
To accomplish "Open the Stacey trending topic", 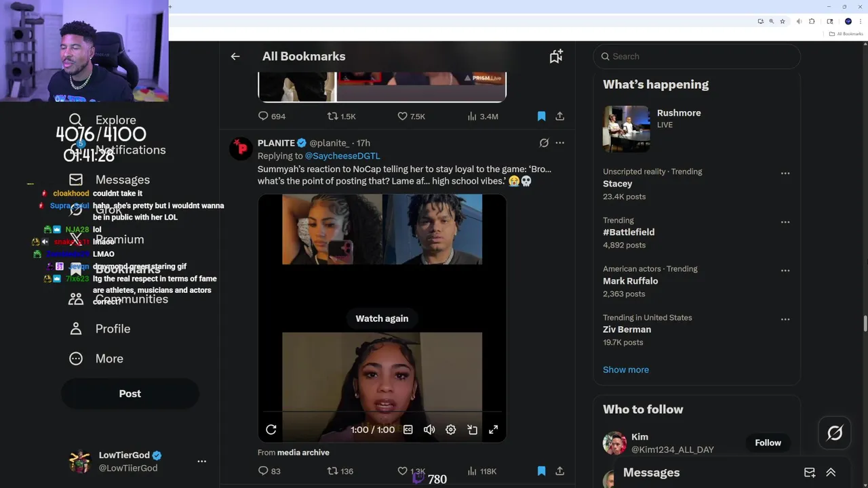I will 618,184.
